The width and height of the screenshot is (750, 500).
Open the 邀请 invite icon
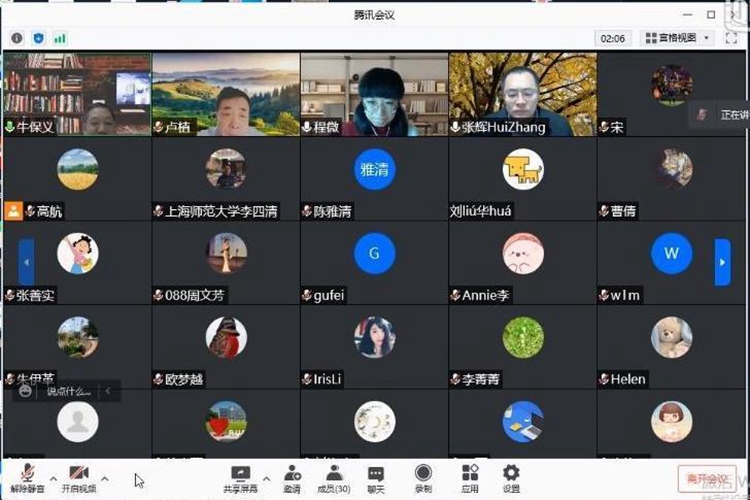292,477
